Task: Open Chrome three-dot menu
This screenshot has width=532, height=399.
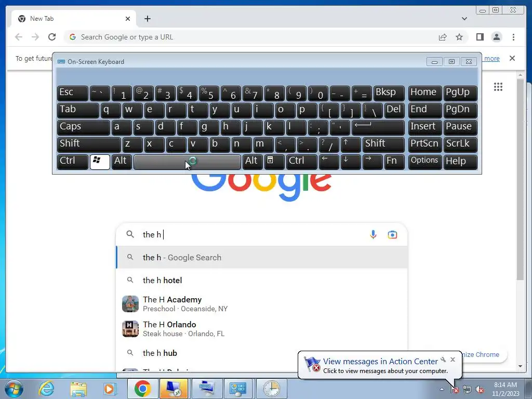Action: tap(513, 37)
